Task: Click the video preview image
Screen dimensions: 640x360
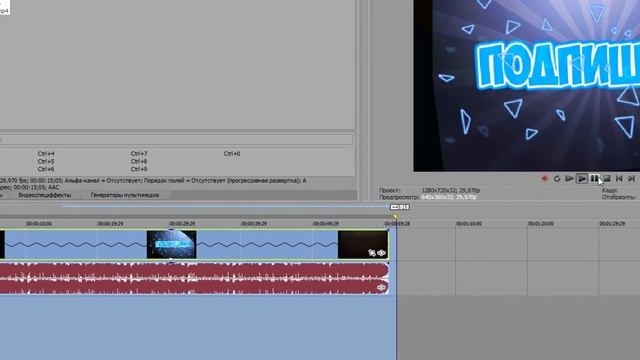Action: tap(527, 86)
